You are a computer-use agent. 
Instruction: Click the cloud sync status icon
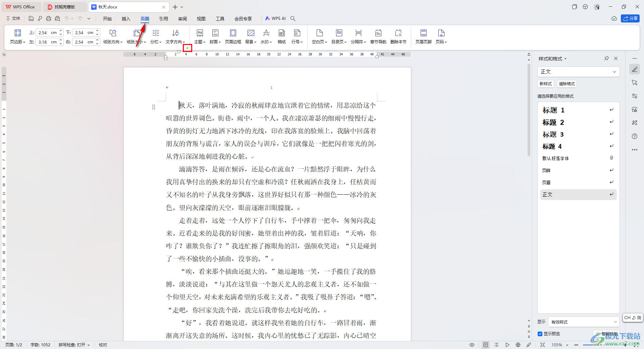[x=614, y=18]
